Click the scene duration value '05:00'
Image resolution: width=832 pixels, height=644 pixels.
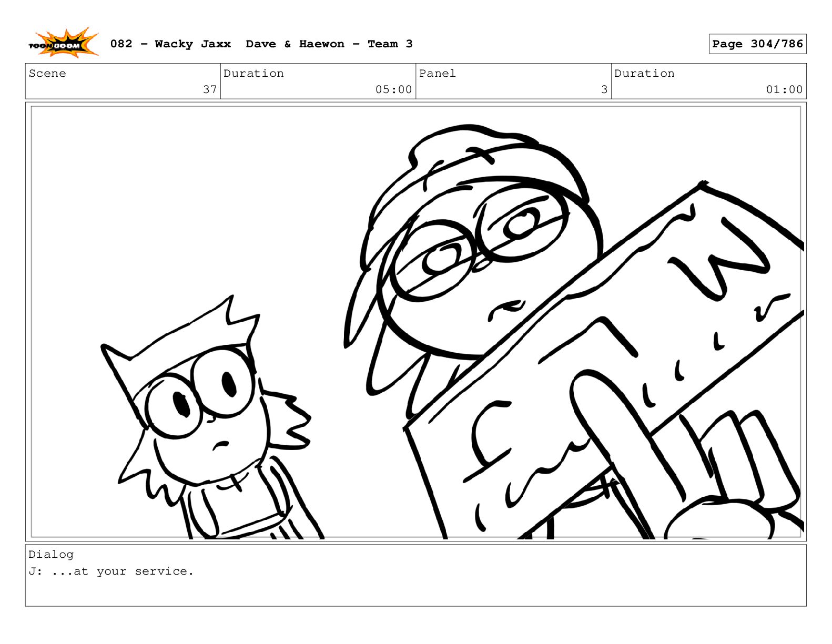click(x=393, y=89)
